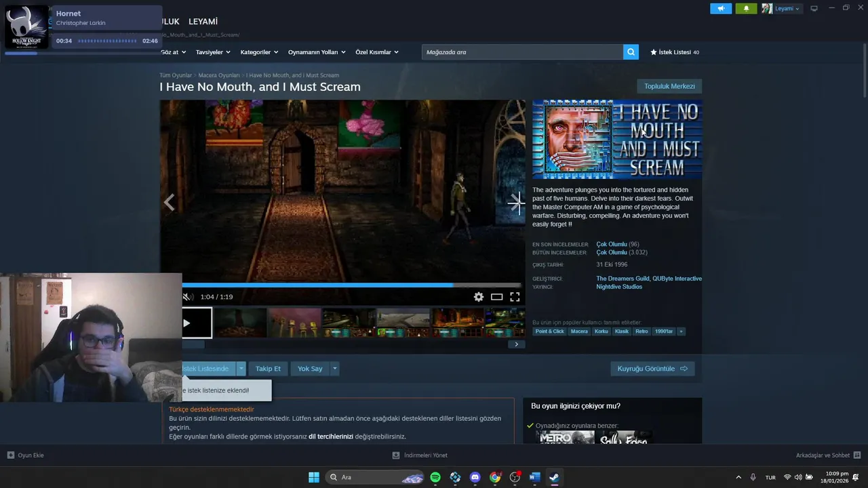The width and height of the screenshot is (868, 488).
Task: Toggle Takip Et follow button
Action: 268,369
